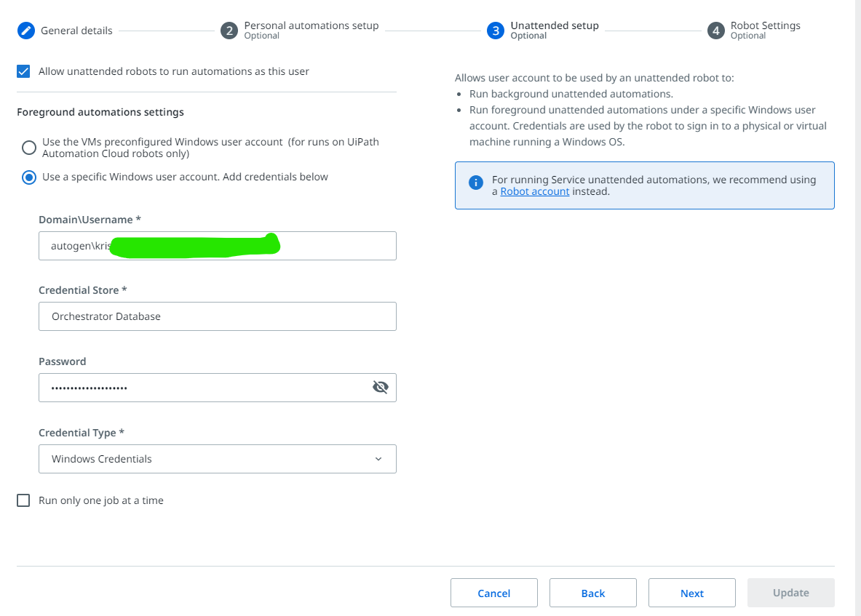Toggle password visibility eye icon

click(380, 387)
